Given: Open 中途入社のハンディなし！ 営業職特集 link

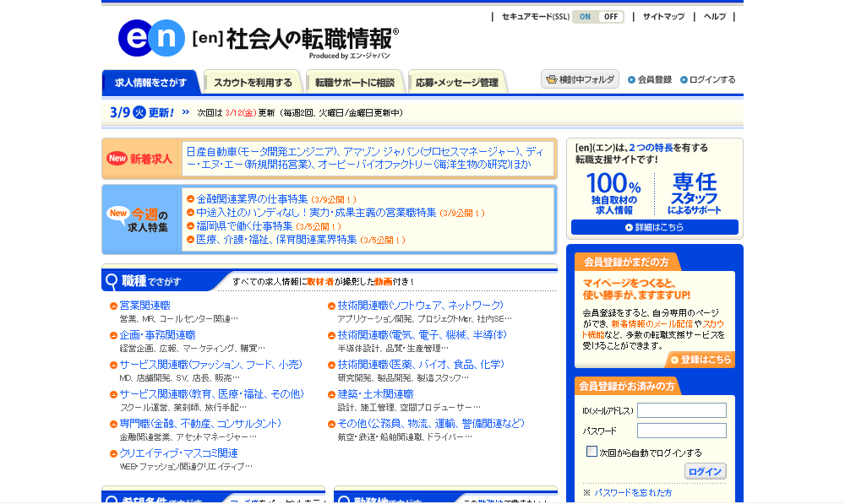Looking at the screenshot, I should pyautogui.click(x=316, y=213).
